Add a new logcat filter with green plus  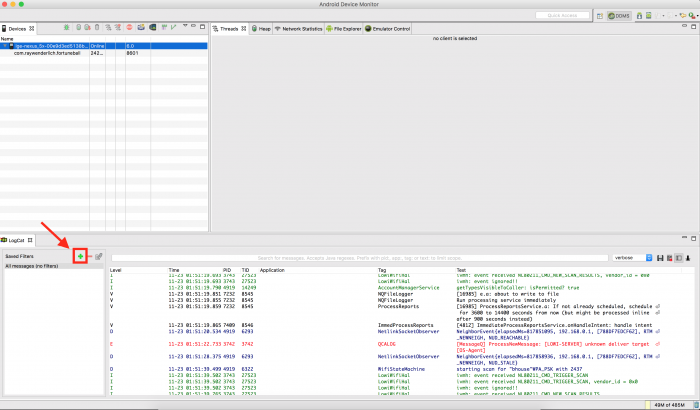tap(80, 256)
